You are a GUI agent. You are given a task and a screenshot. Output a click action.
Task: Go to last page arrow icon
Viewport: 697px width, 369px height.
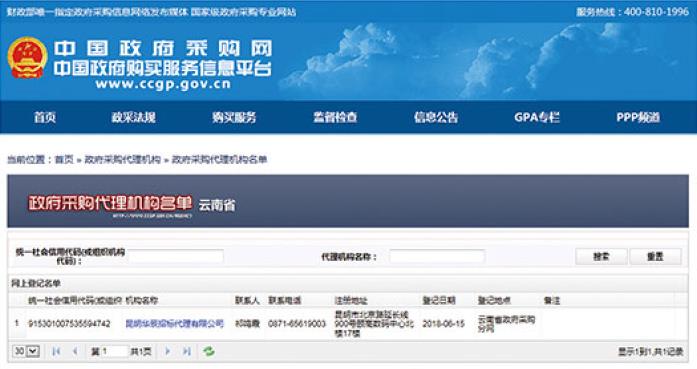(x=187, y=351)
